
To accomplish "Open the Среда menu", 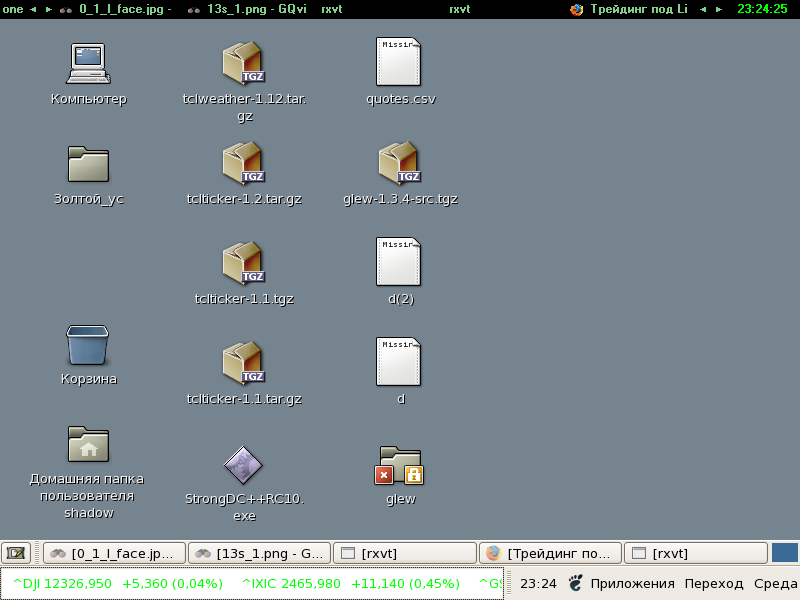I will (776, 583).
